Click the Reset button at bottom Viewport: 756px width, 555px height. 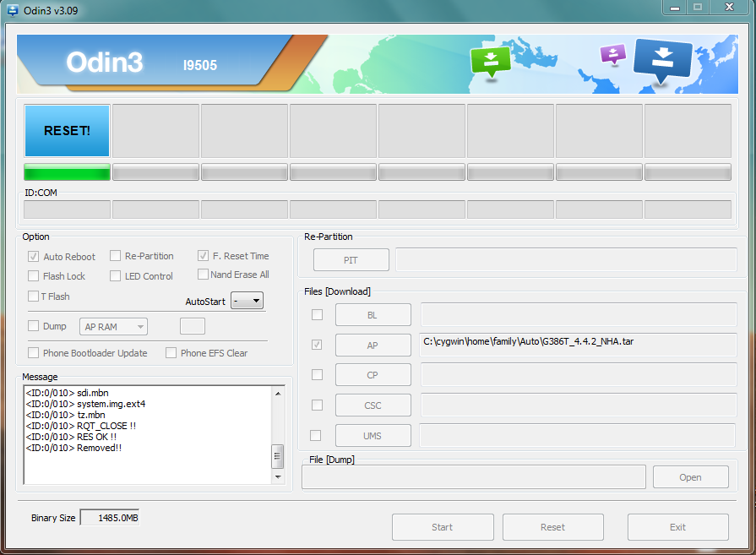pos(553,527)
